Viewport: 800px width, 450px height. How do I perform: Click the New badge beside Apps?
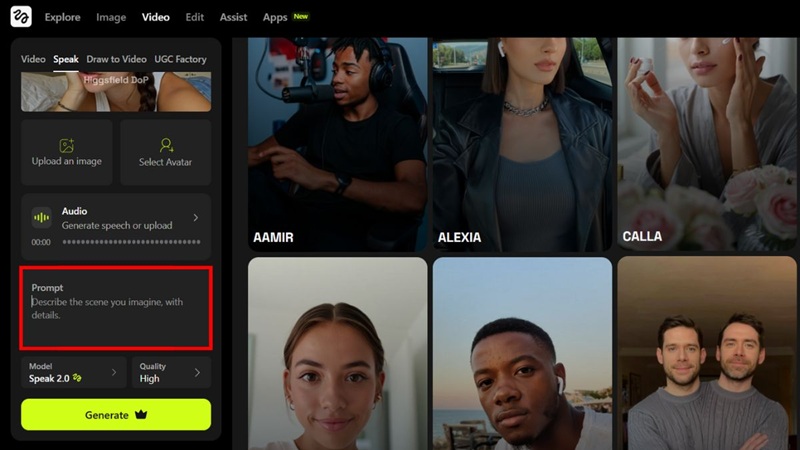(x=301, y=16)
